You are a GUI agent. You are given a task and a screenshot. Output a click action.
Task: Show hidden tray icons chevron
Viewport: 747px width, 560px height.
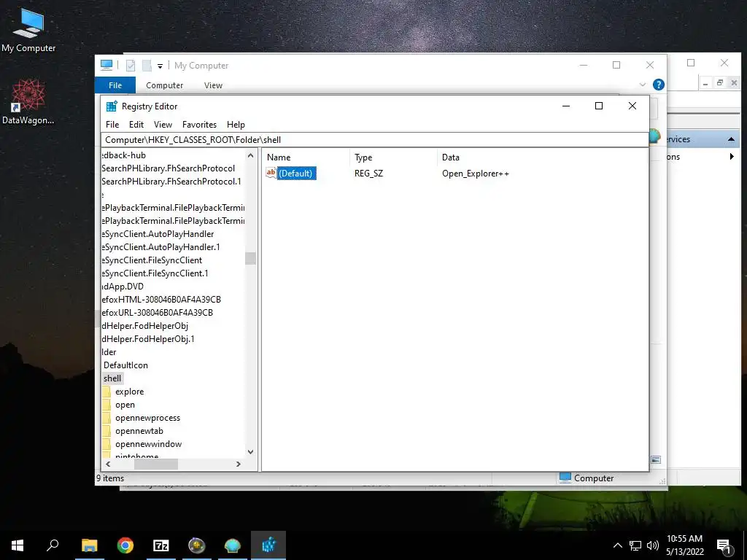click(x=617, y=545)
